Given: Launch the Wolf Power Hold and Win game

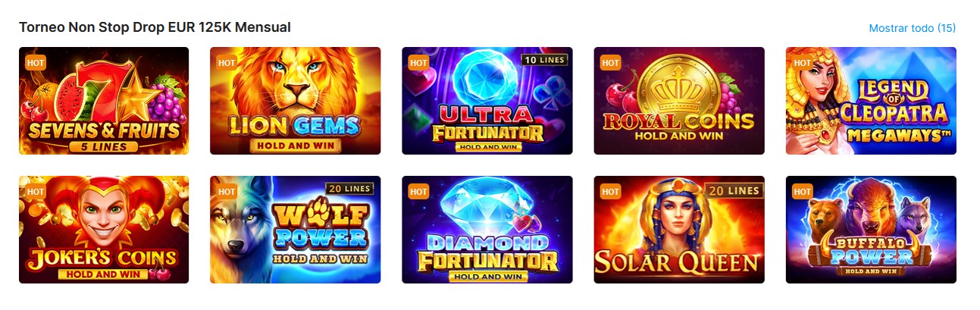Looking at the screenshot, I should [x=296, y=230].
